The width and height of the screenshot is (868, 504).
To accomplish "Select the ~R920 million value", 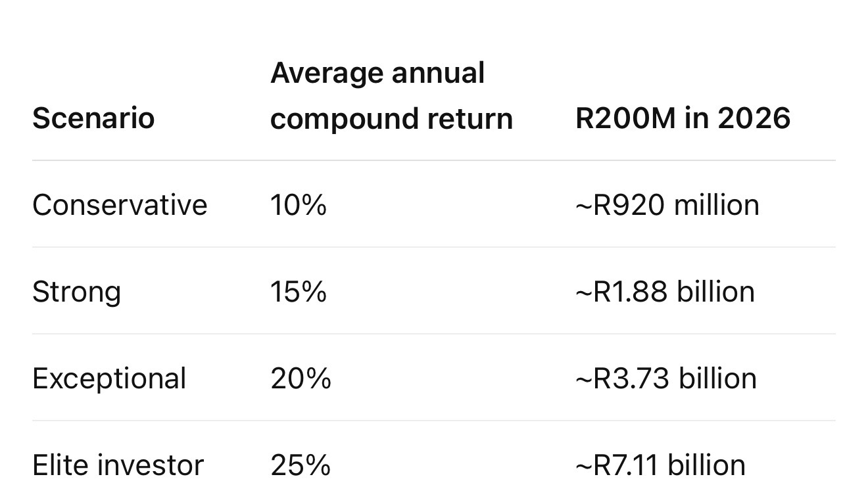I will (x=667, y=204).
